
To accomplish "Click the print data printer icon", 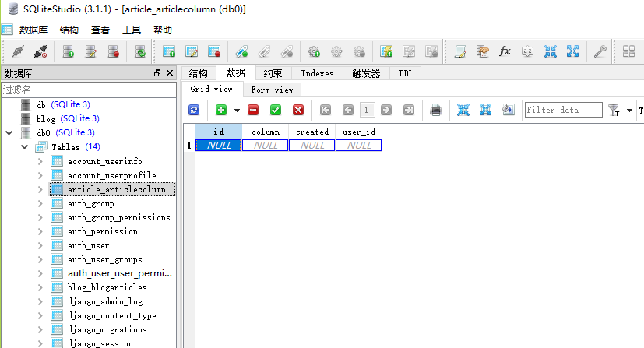I will click(x=436, y=110).
